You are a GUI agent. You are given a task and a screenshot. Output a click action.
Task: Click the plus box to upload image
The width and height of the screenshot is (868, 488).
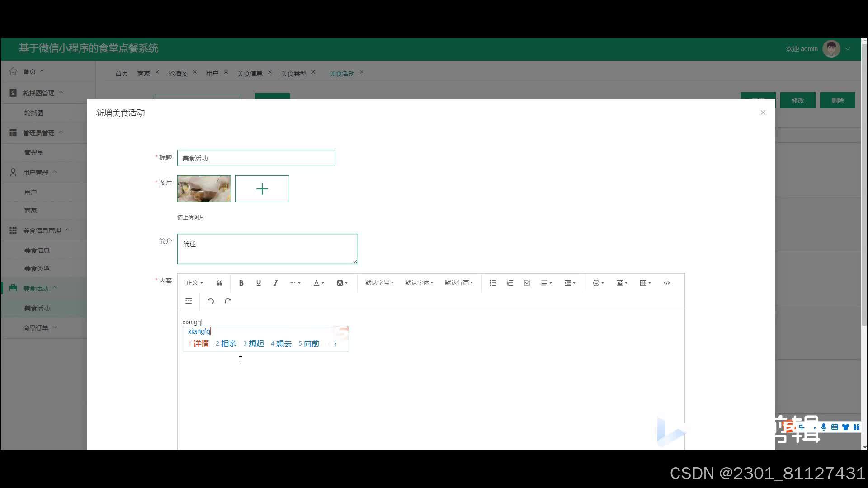tap(262, 189)
